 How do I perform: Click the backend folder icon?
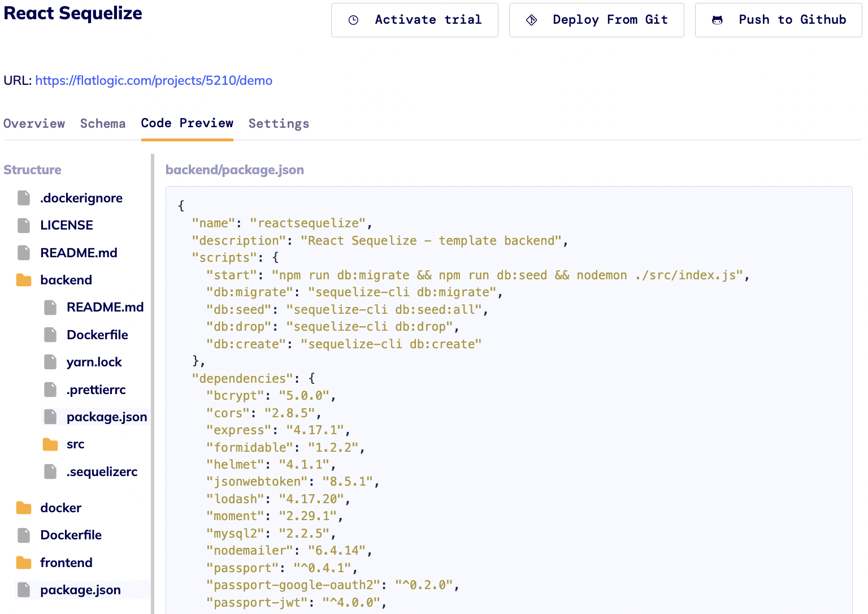[x=24, y=280]
